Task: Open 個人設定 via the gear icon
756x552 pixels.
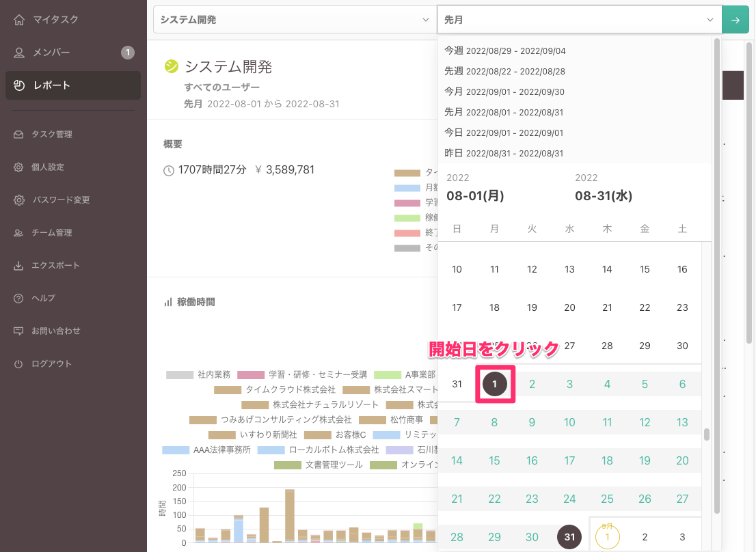Action: point(19,167)
